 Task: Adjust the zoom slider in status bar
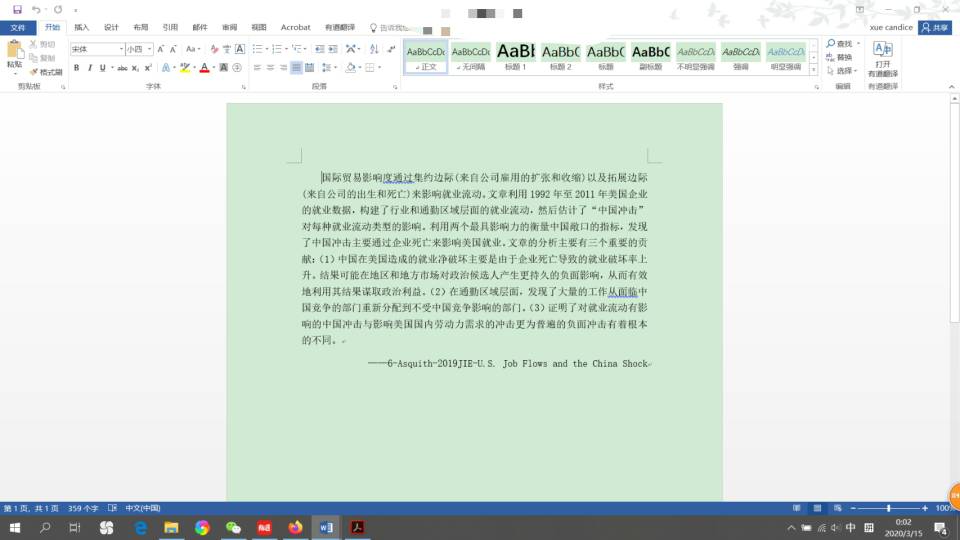[888, 508]
